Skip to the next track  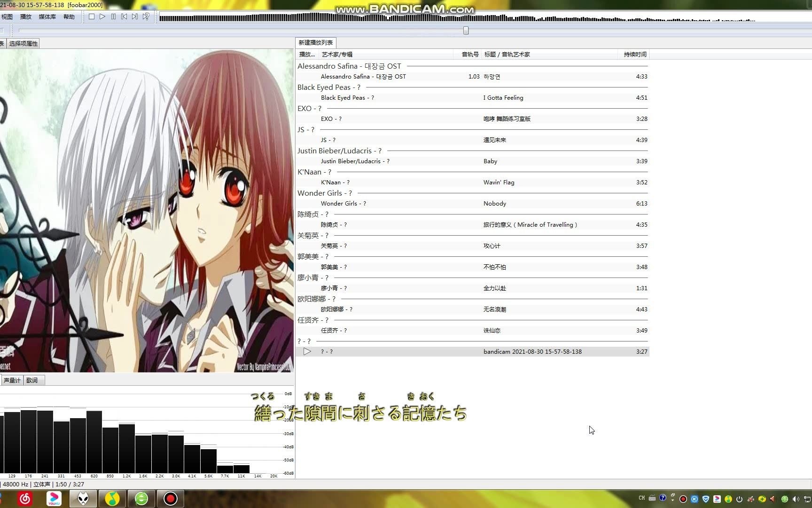135,16
